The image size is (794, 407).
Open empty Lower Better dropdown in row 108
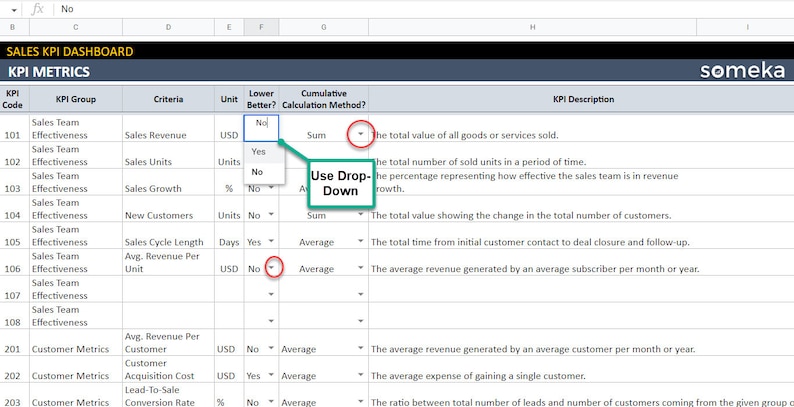pyautogui.click(x=271, y=321)
